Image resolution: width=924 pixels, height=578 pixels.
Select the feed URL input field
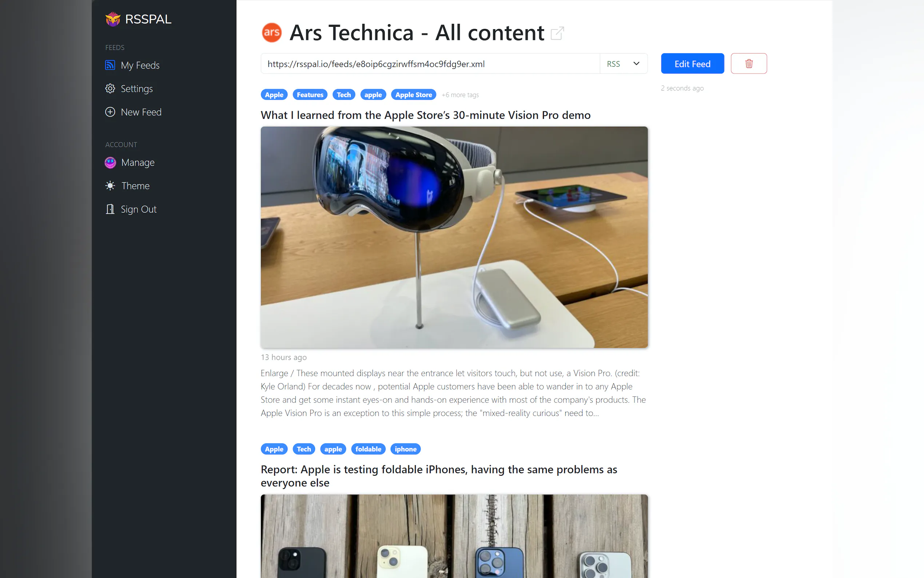(430, 63)
